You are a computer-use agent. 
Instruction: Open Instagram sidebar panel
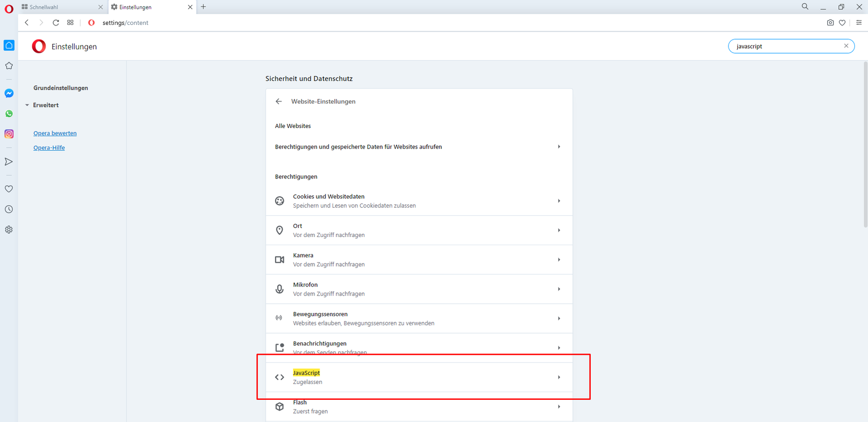point(9,134)
